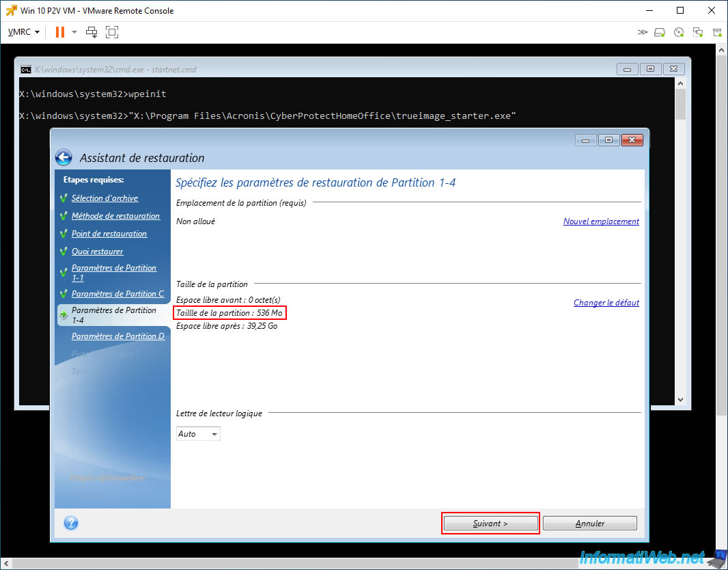Open the VMRC dropdown menu
Viewport: 728px width, 570px height.
[x=24, y=32]
